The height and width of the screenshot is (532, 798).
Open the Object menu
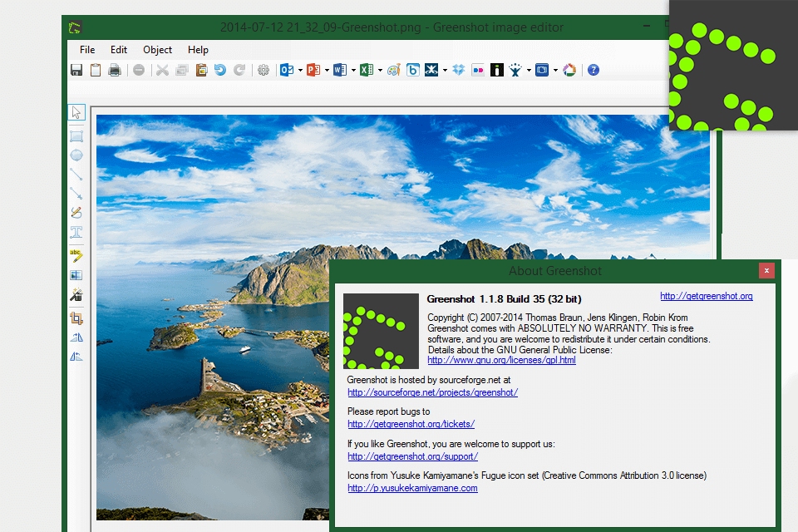pos(157,50)
